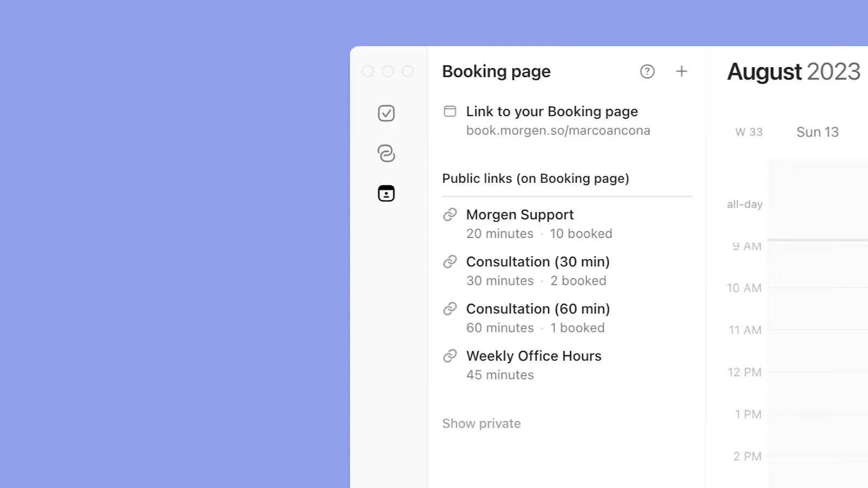Open the book.morgen.so/marcoancona link
Image resolution: width=868 pixels, height=488 pixels.
[x=558, y=130]
